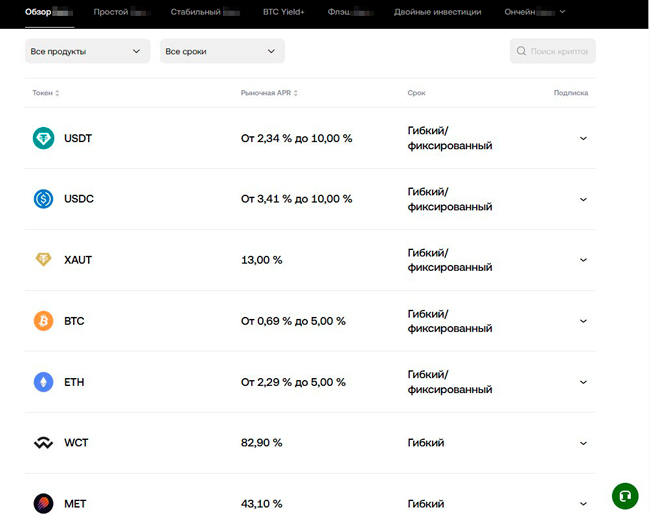The image size is (650, 515).
Task: Switch to the BTC Yield+ tab
Action: (284, 12)
